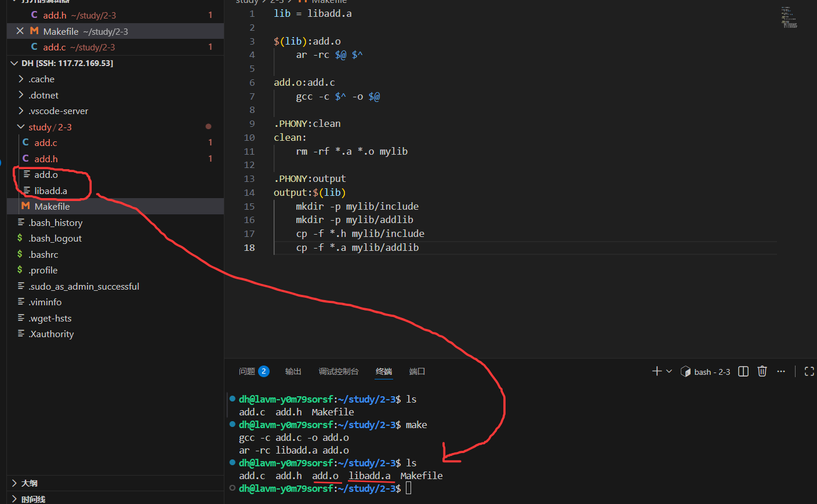Viewport: 817px width, 504px height.
Task: Kill terminal with the trash icon
Action: (762, 371)
